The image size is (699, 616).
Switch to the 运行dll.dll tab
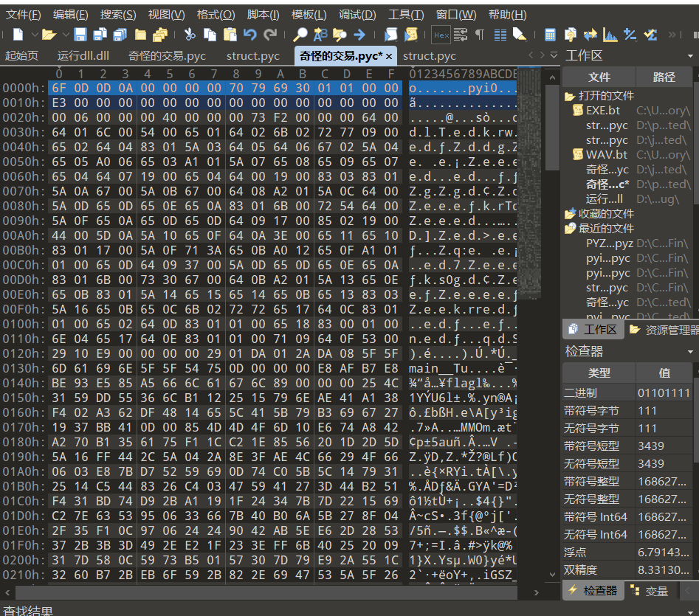tap(83, 55)
